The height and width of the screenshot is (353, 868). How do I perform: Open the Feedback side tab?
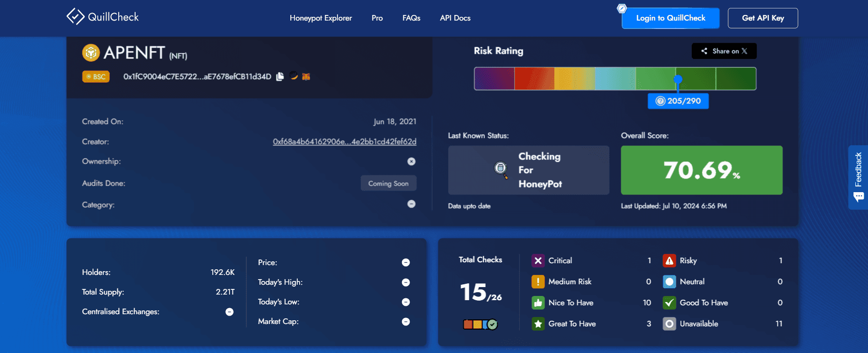858,177
